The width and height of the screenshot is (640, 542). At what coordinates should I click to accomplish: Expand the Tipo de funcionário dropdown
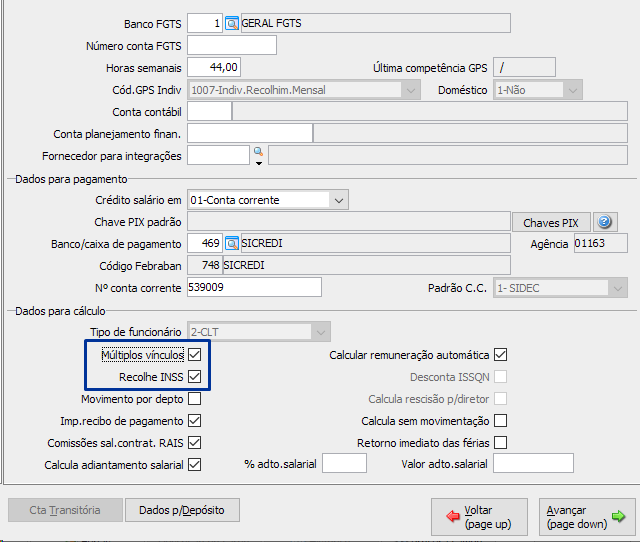coord(320,331)
